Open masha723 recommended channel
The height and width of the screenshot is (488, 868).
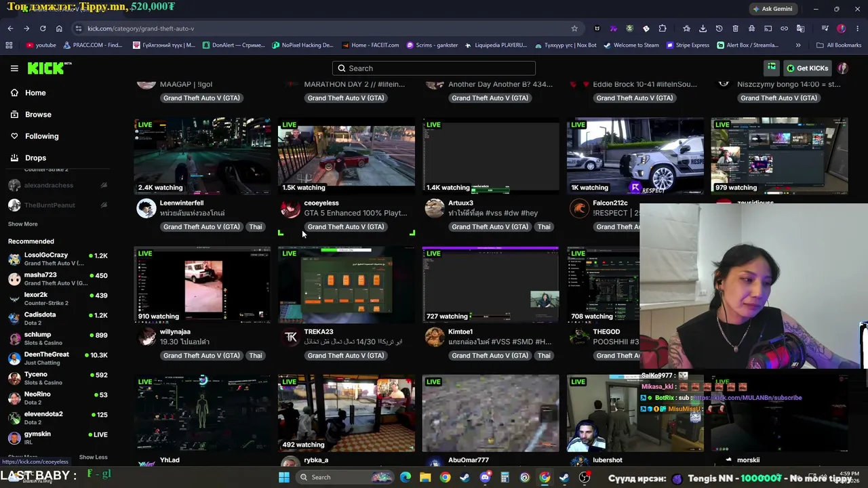pos(58,279)
